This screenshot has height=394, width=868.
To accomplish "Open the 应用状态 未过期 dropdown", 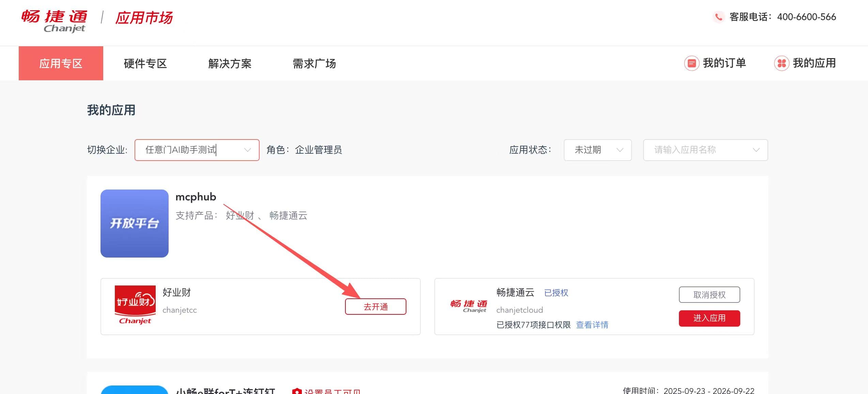I will pyautogui.click(x=598, y=150).
